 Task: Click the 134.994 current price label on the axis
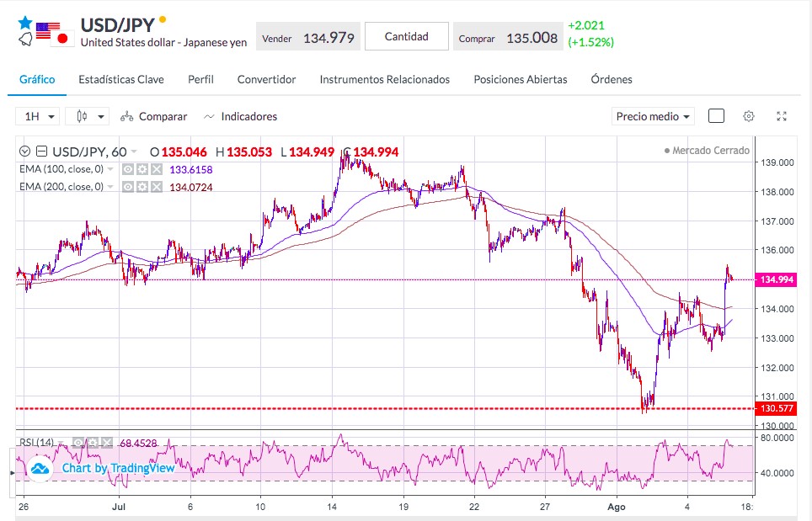tap(777, 279)
